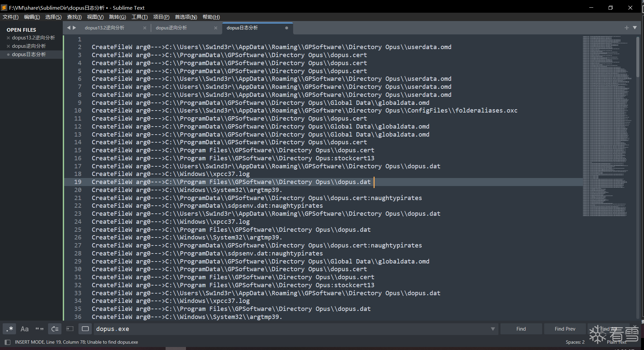Open the tab list dropdown arrow
Viewport: 644px width, 350px height.
coord(635,28)
